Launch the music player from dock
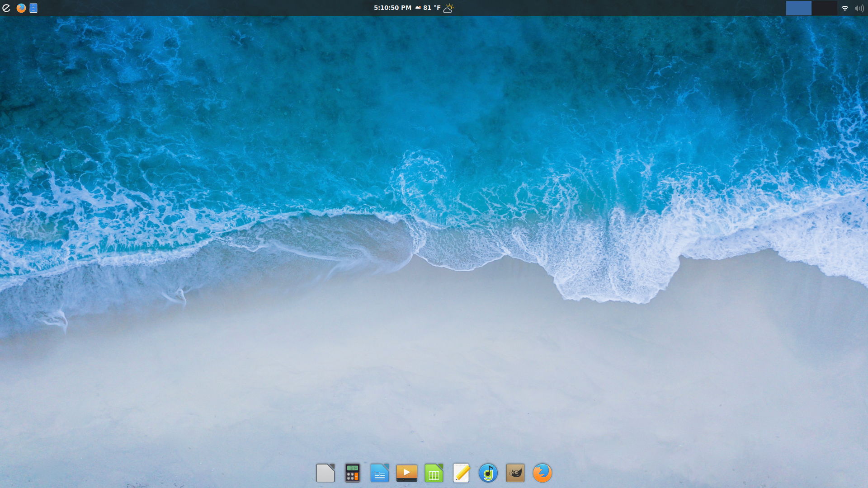 click(x=488, y=473)
